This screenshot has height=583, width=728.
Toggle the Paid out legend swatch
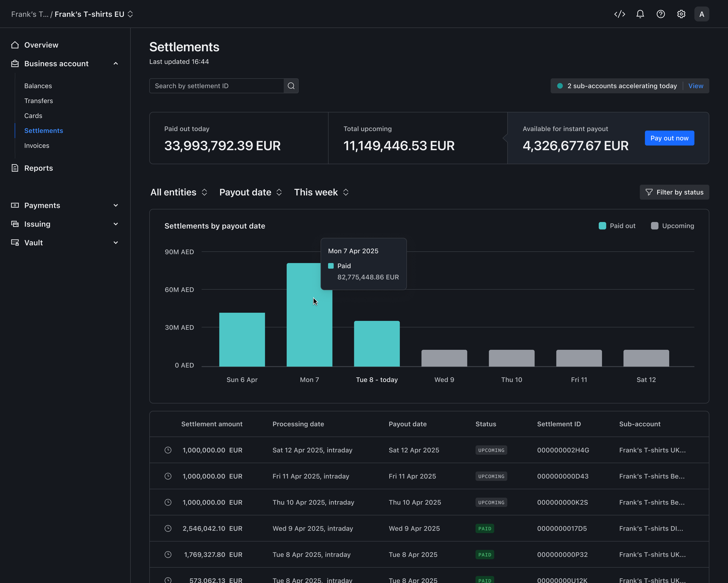coord(602,226)
